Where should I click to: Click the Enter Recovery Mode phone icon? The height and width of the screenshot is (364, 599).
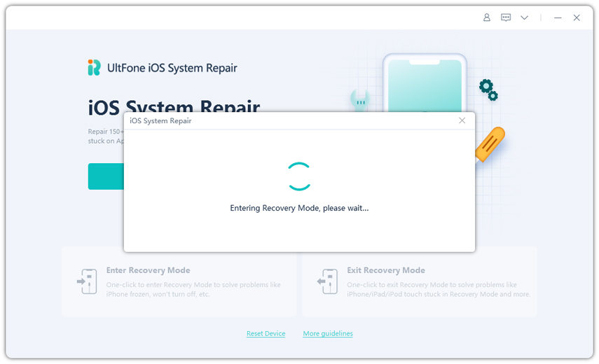pos(87,281)
